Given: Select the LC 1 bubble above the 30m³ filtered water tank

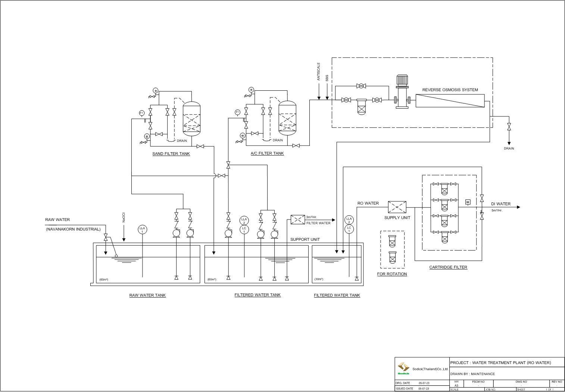Looking at the screenshot, I should coord(349,229).
